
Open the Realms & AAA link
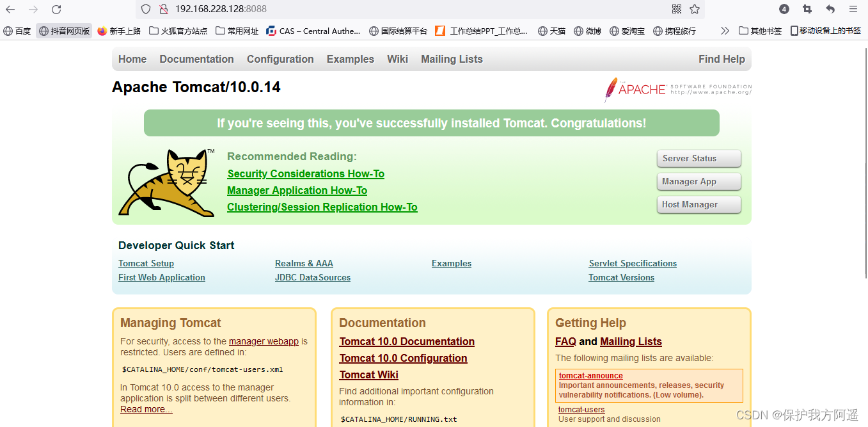click(x=304, y=263)
